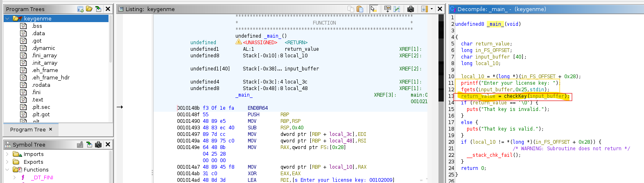Click Open tree view folder icon
The width and height of the screenshot is (644, 183).
pos(89,9)
